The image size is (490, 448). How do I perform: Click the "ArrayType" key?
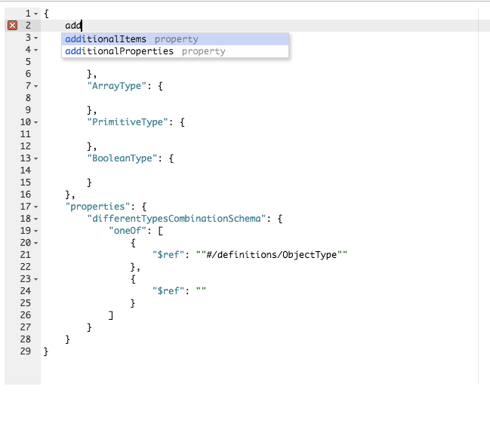(116, 86)
